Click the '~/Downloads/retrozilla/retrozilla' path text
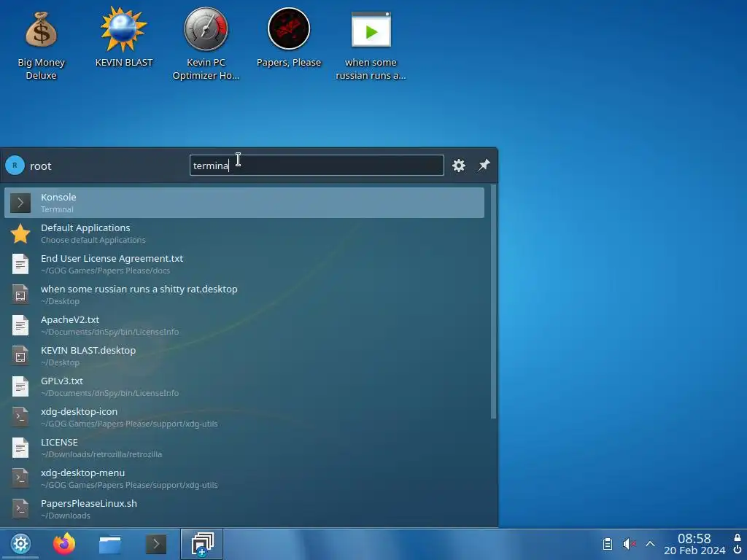 click(101, 454)
